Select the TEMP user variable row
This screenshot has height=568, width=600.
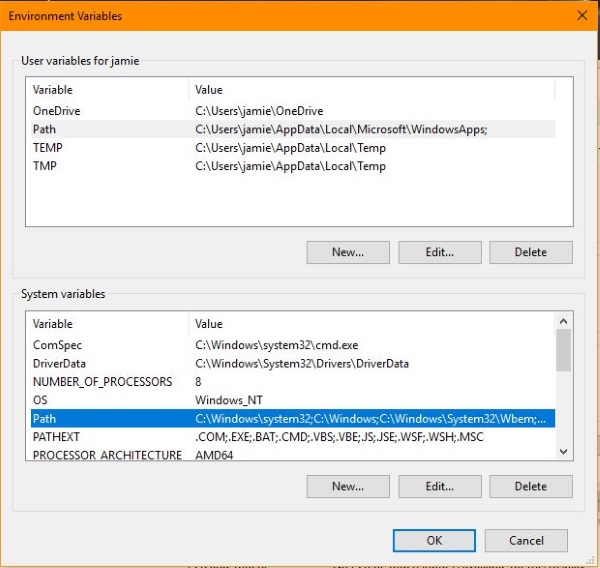293,148
